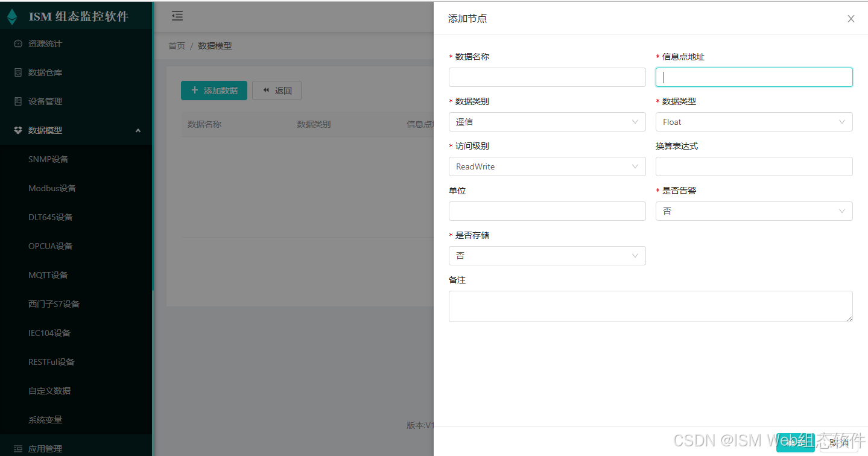Screen dimensions: 868x456
Task: Click inside the 备注 textarea
Action: click(x=650, y=306)
